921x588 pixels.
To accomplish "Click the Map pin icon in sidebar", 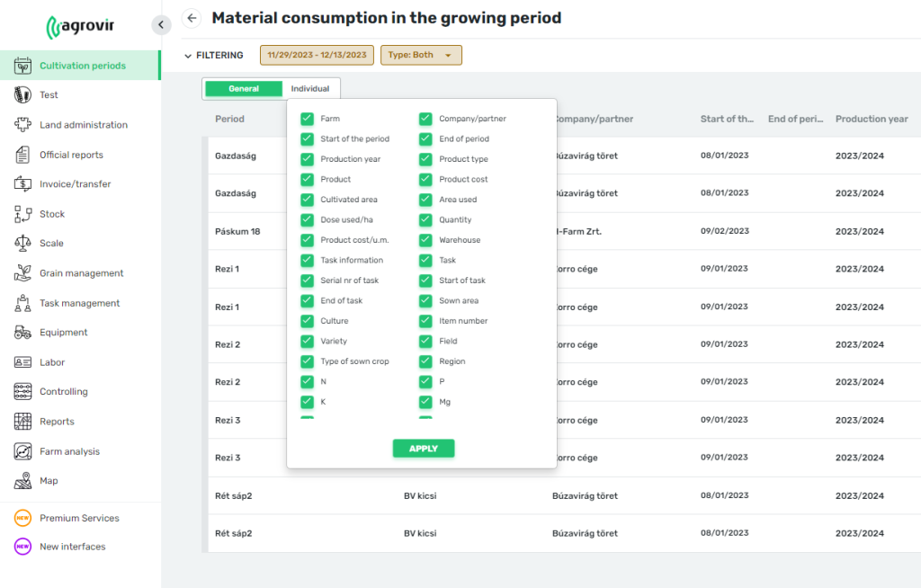I will (23, 481).
